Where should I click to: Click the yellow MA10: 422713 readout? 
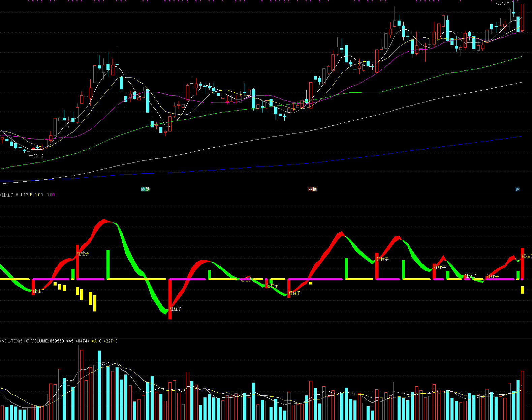point(104,341)
